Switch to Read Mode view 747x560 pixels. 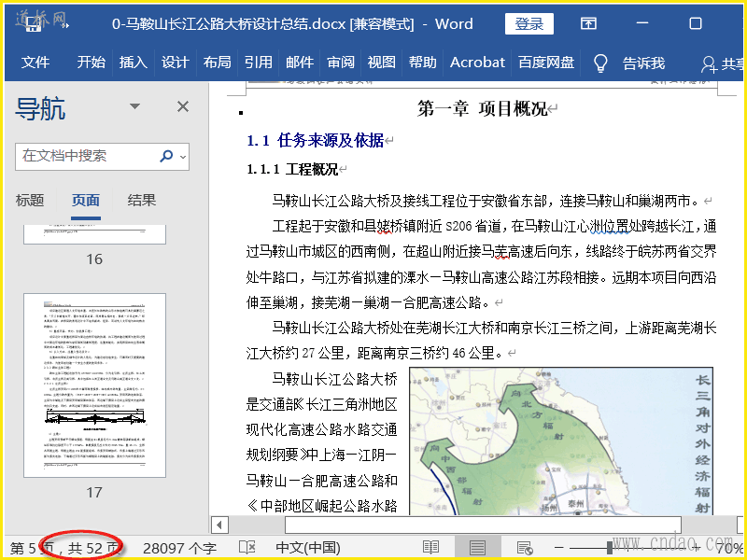pos(430,548)
